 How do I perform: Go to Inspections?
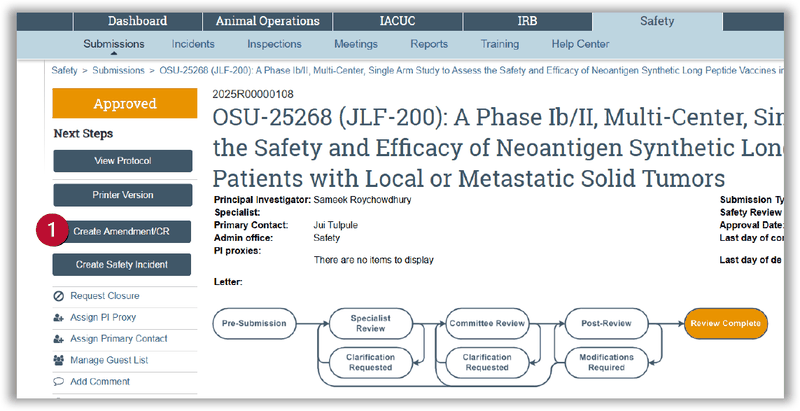(x=274, y=44)
